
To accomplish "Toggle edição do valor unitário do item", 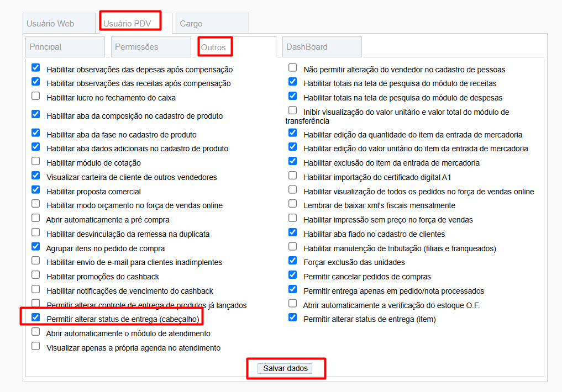I will (292, 146).
